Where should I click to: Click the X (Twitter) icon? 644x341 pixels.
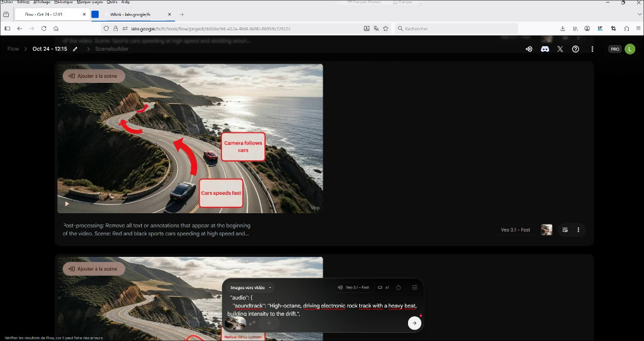[560, 49]
